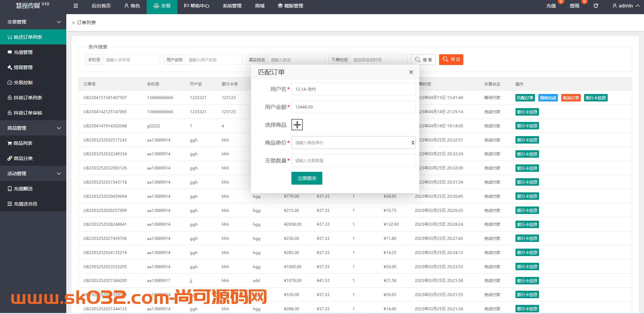Open 抖音订单审核 in sidebar
The image size is (644, 314).
(33, 113)
